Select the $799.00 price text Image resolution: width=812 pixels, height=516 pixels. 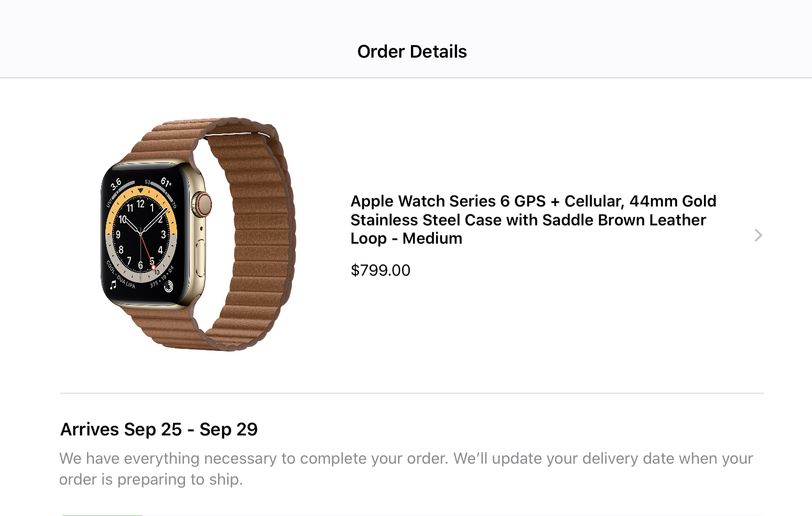coord(381,270)
